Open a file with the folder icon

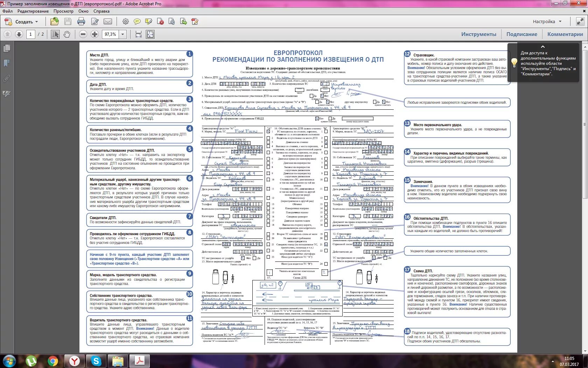click(55, 22)
